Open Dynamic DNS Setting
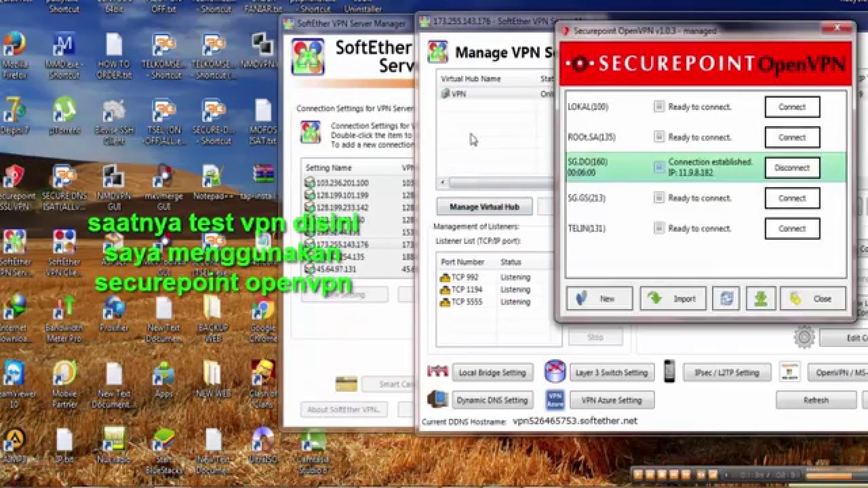 [x=492, y=400]
